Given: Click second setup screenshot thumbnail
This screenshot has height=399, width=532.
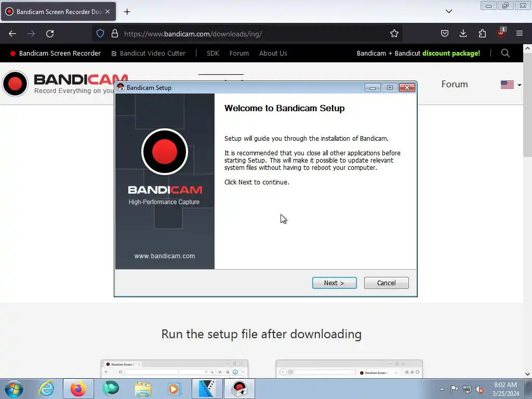Looking at the screenshot, I should [349, 369].
